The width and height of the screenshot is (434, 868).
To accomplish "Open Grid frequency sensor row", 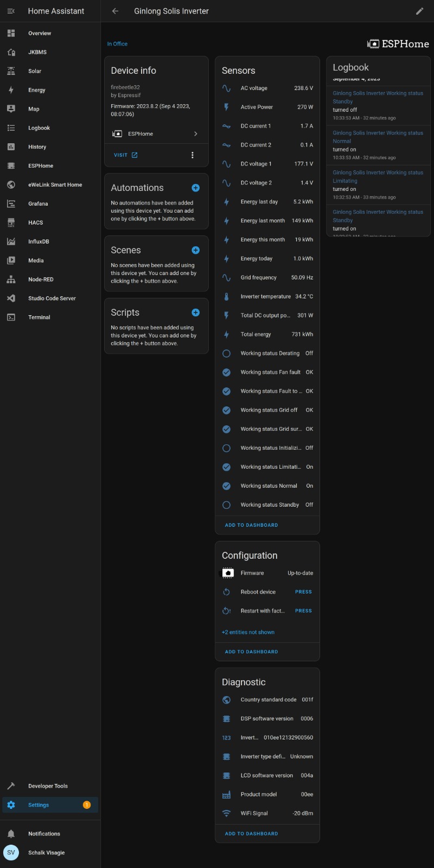I will point(267,278).
